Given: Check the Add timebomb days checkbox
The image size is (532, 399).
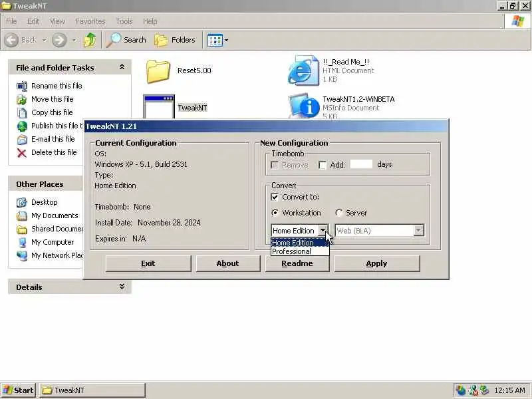Looking at the screenshot, I should 323,165.
